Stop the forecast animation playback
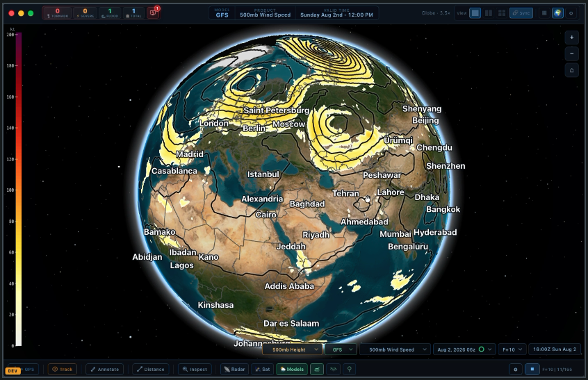Screen dimensions: 588x380 pos(532,369)
